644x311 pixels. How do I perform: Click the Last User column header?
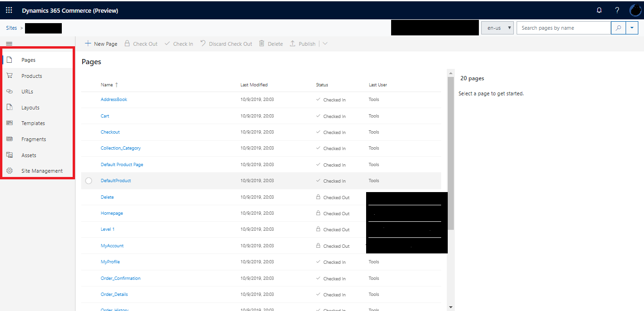click(x=378, y=85)
